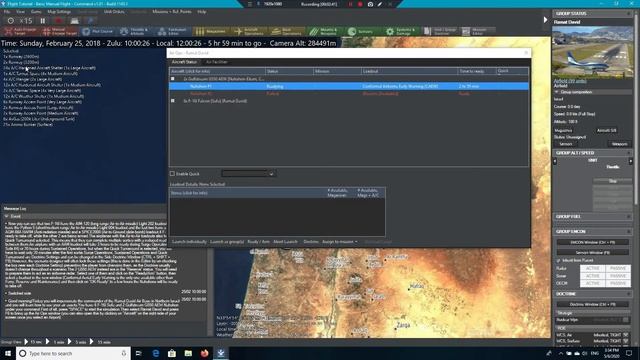Image resolution: width=640 pixels, height=360 pixels.
Task: Open the Assign to mission dropdown
Action: pos(340,242)
